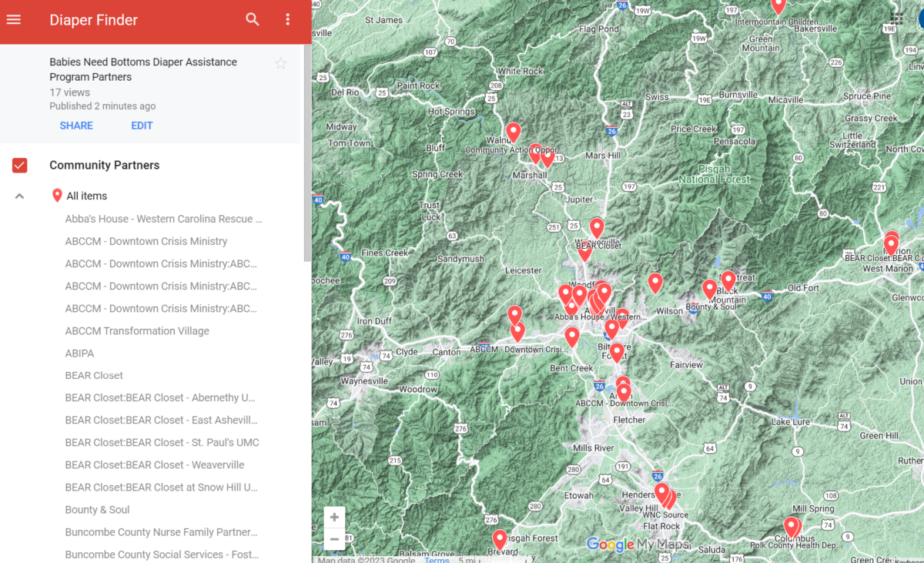Viewport: 924px width, 563px height.
Task: Click the EDIT button
Action: (x=142, y=126)
